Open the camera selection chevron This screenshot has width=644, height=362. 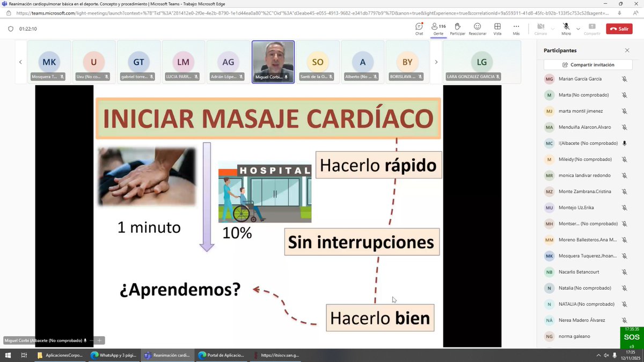click(x=553, y=27)
